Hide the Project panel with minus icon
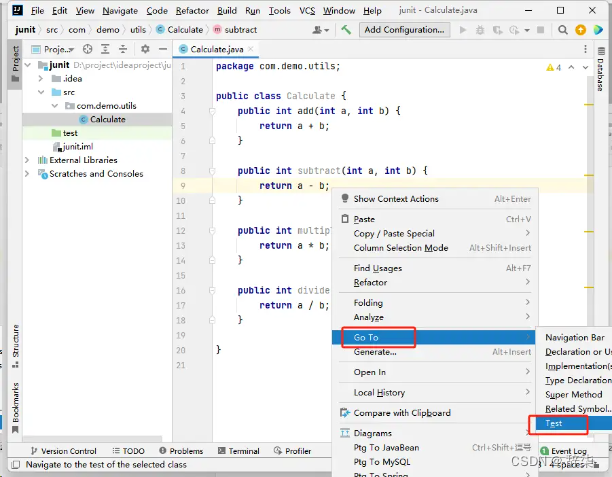The image size is (612, 477). tap(163, 49)
